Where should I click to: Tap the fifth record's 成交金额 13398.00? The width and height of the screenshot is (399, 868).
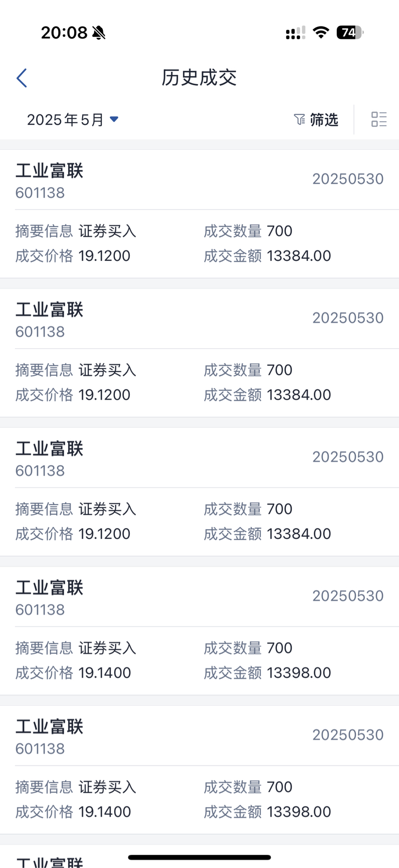point(299,812)
